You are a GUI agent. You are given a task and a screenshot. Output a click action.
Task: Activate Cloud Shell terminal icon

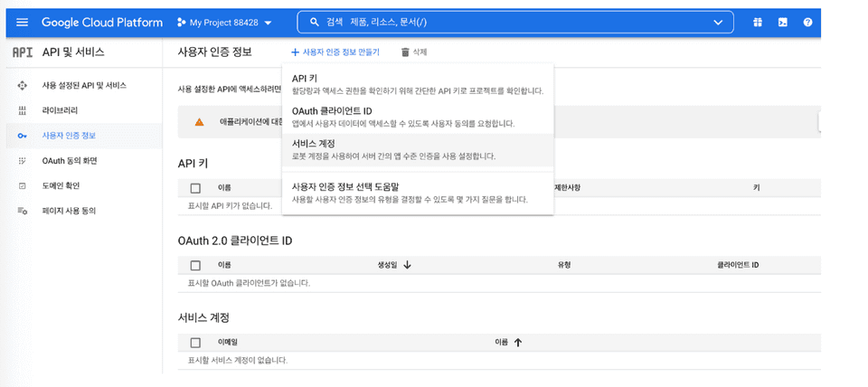[783, 23]
